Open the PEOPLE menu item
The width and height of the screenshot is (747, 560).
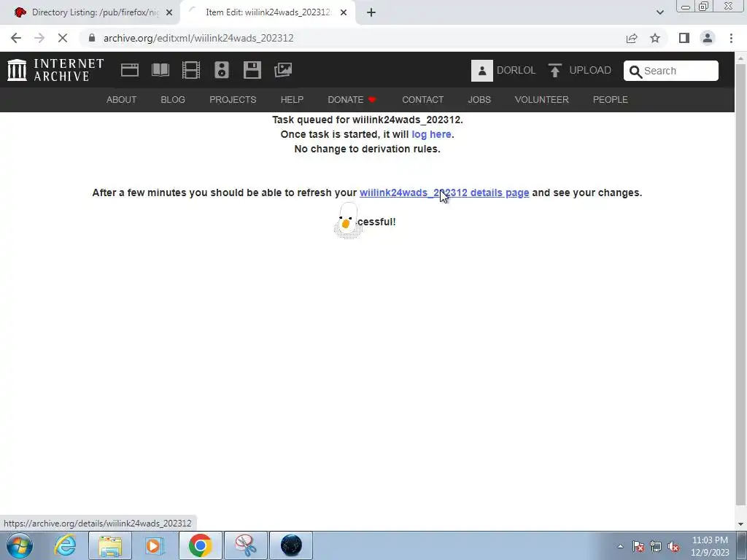611,99
